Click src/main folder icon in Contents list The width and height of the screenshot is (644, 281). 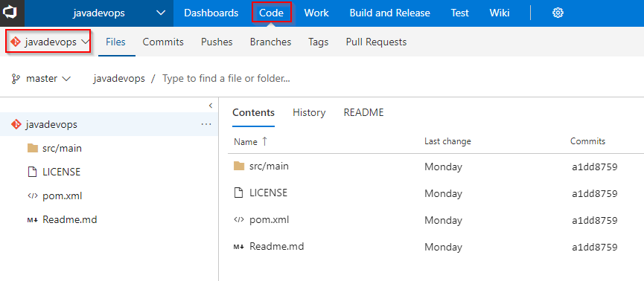point(239,166)
